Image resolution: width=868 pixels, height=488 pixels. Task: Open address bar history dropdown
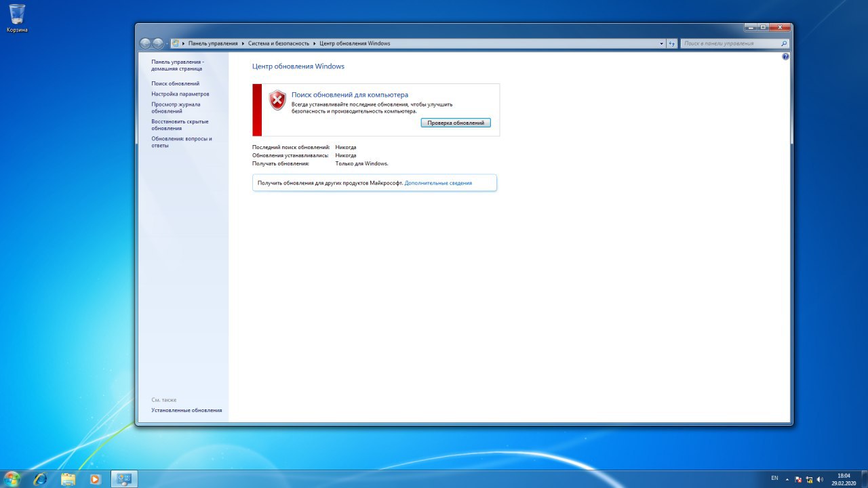(x=662, y=43)
